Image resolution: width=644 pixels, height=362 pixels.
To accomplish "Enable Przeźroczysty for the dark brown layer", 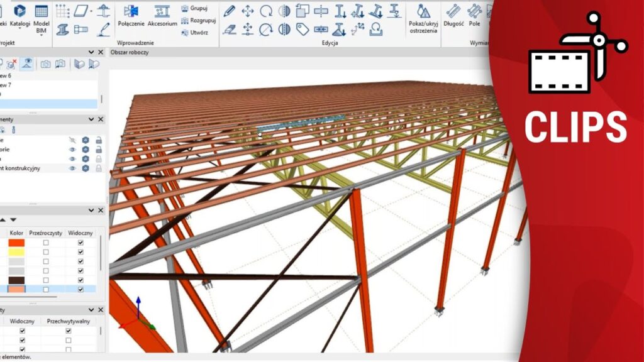I will [x=45, y=280].
